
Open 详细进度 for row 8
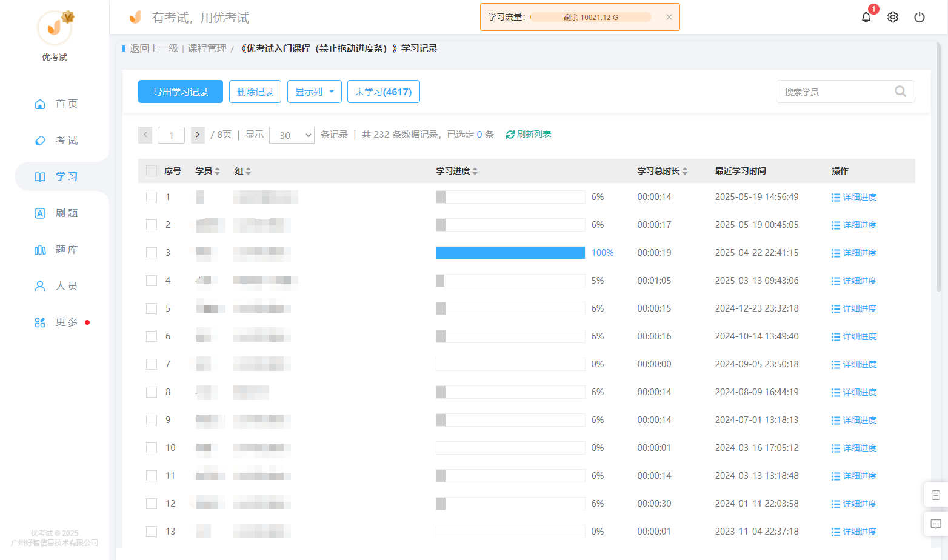(x=854, y=392)
